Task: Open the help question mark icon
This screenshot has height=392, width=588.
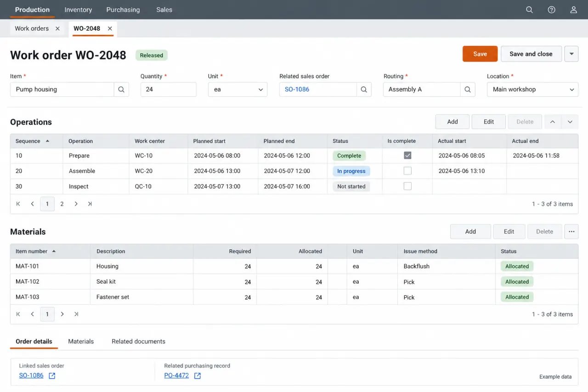Action: pyautogui.click(x=552, y=10)
